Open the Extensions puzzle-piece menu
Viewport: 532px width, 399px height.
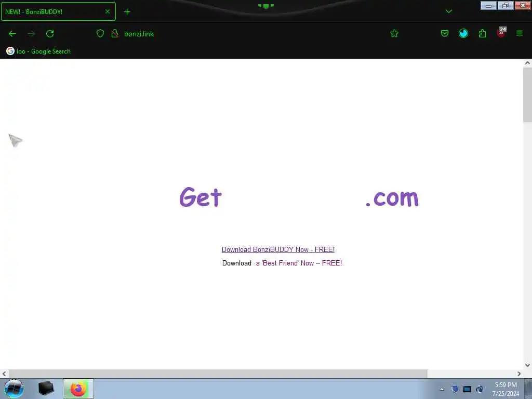[x=482, y=33]
